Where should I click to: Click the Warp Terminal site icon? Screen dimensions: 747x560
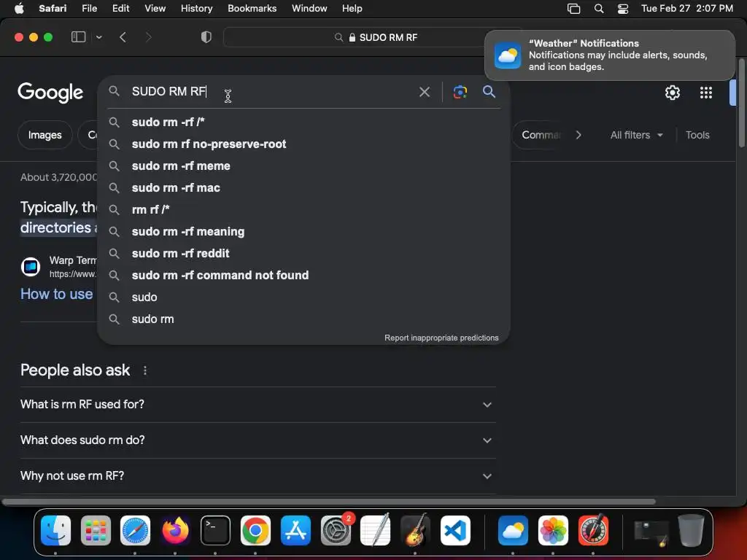[x=31, y=267]
